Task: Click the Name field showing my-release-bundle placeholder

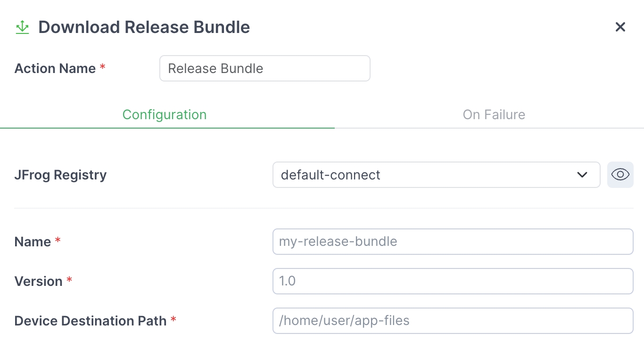Action: click(453, 242)
